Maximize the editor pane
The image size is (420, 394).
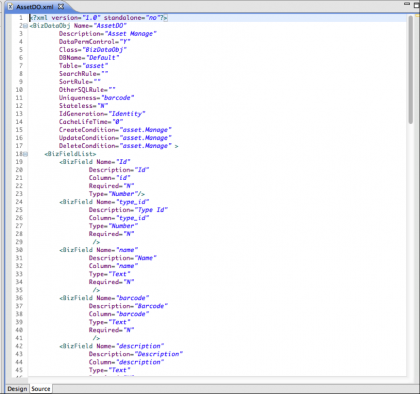pos(417,4)
